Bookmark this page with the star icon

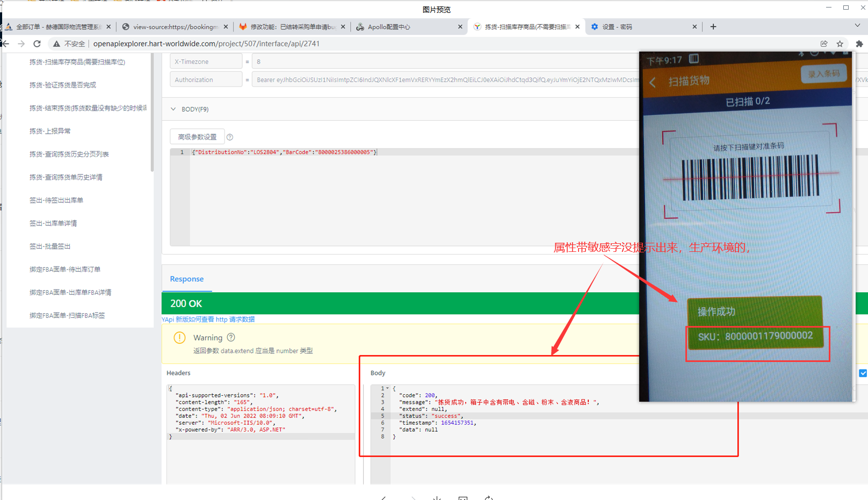840,44
